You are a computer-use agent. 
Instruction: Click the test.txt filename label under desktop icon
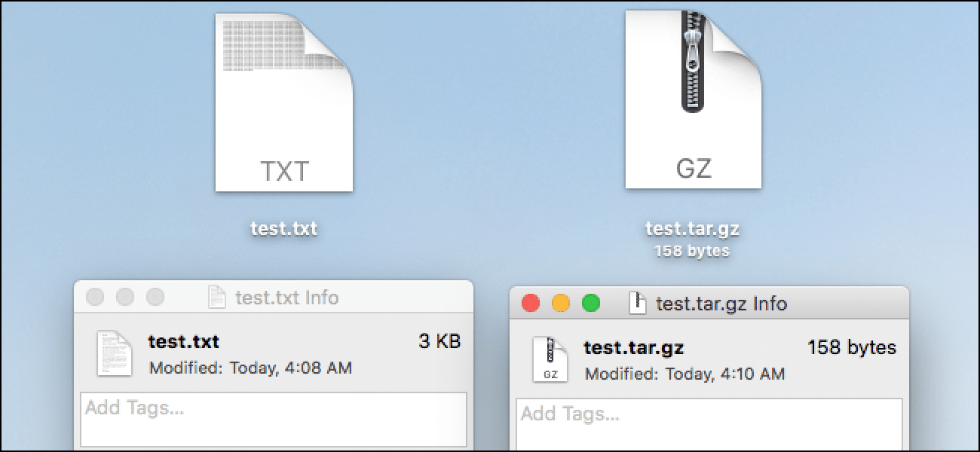click(284, 228)
